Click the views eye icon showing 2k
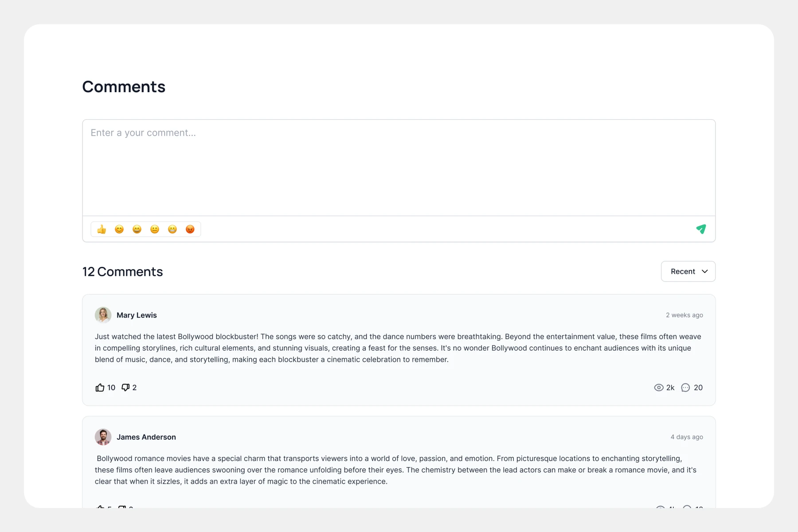798x532 pixels. click(x=659, y=387)
